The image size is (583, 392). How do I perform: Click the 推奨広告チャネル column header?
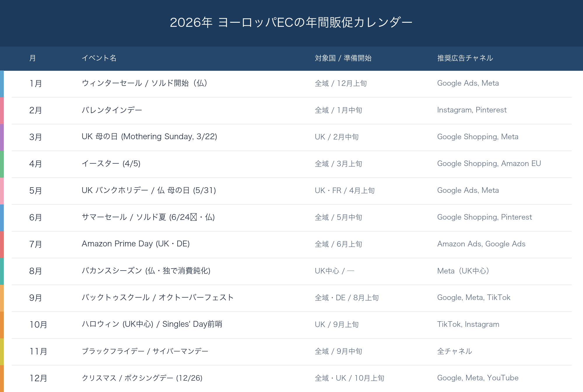[465, 58]
